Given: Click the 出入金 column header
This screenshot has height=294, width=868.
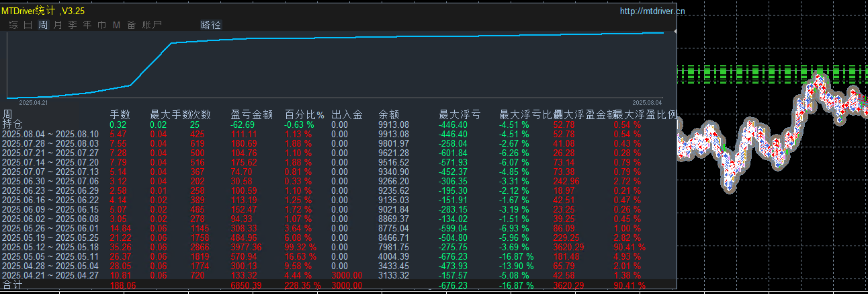Looking at the screenshot, I should click(347, 114).
